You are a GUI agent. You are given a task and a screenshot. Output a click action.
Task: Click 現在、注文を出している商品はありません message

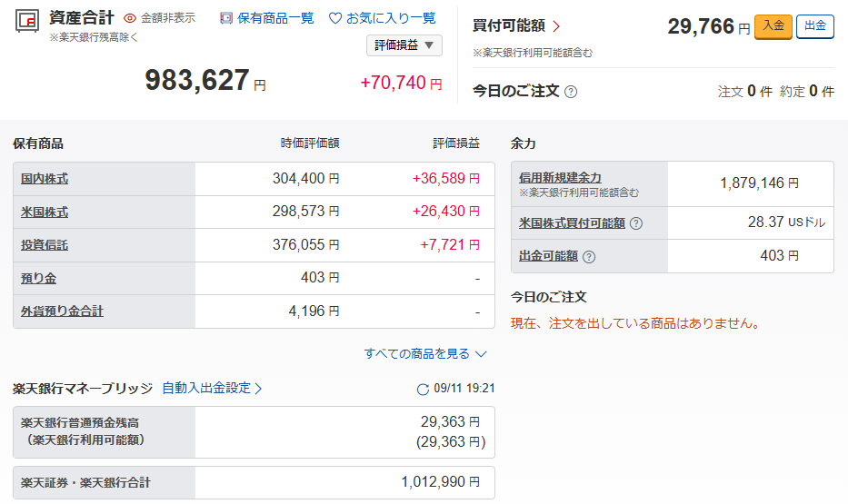tap(636, 323)
